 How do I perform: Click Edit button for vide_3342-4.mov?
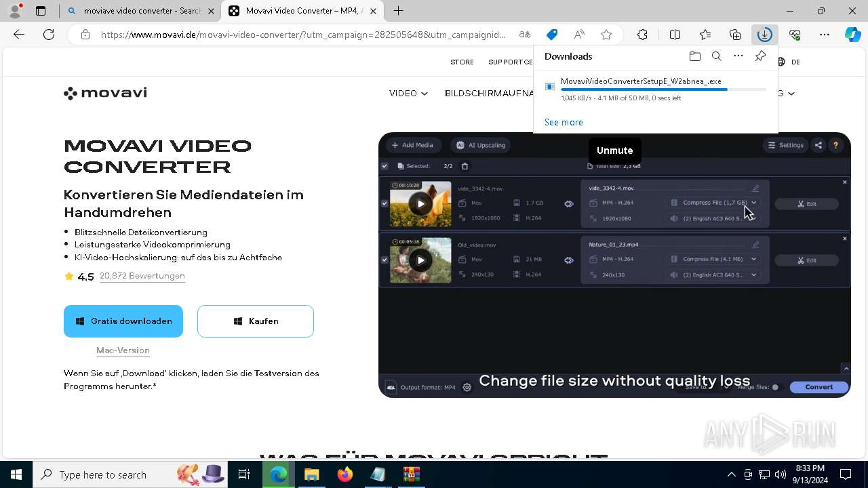[x=807, y=204]
